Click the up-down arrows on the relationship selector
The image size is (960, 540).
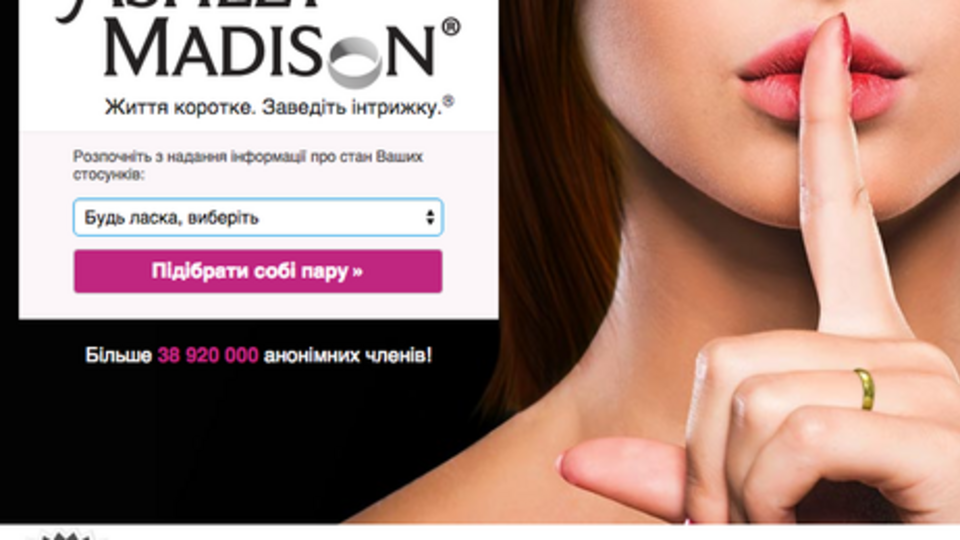pos(430,217)
